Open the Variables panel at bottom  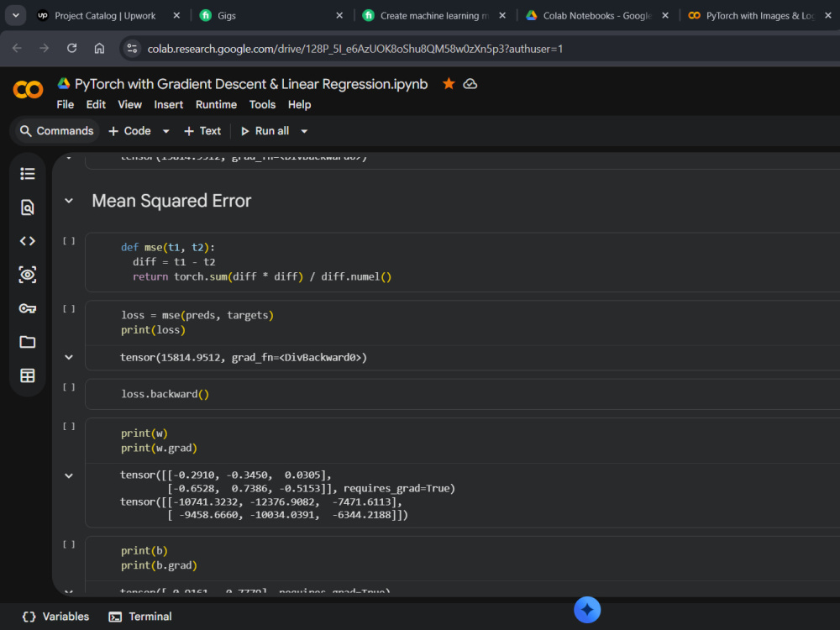point(55,617)
